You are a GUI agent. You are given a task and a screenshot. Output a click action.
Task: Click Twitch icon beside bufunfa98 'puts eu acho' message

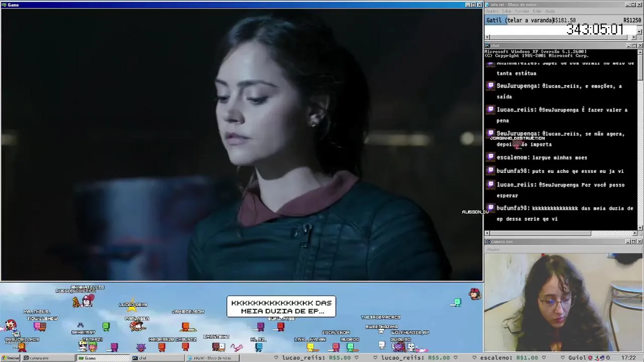click(491, 171)
